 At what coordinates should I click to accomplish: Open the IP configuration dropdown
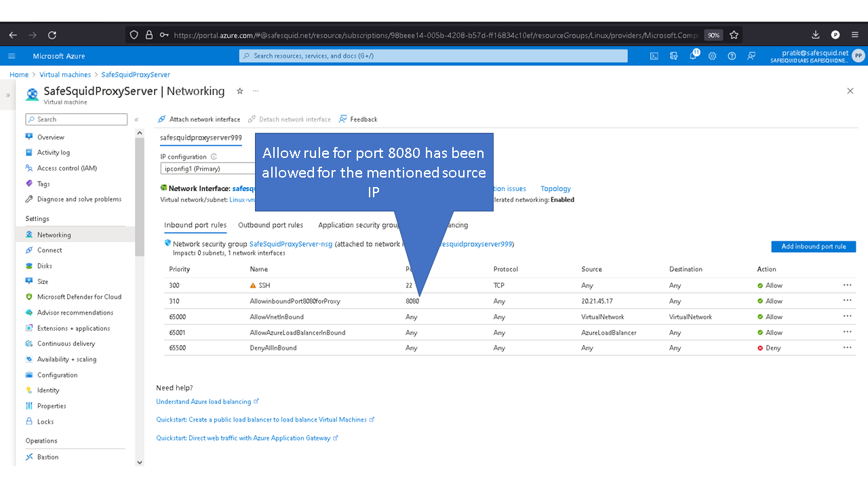coord(208,169)
